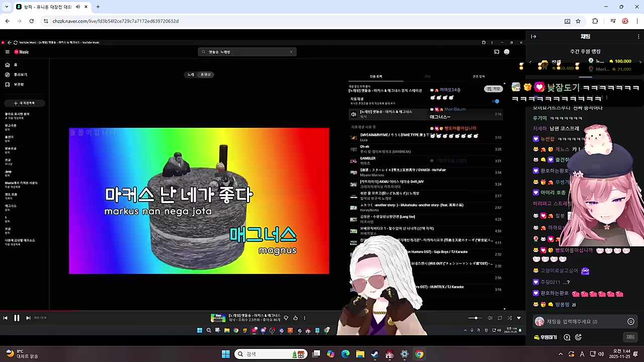Open Steam from the taskbar
The height and width of the screenshot is (362, 644).
click(375, 354)
